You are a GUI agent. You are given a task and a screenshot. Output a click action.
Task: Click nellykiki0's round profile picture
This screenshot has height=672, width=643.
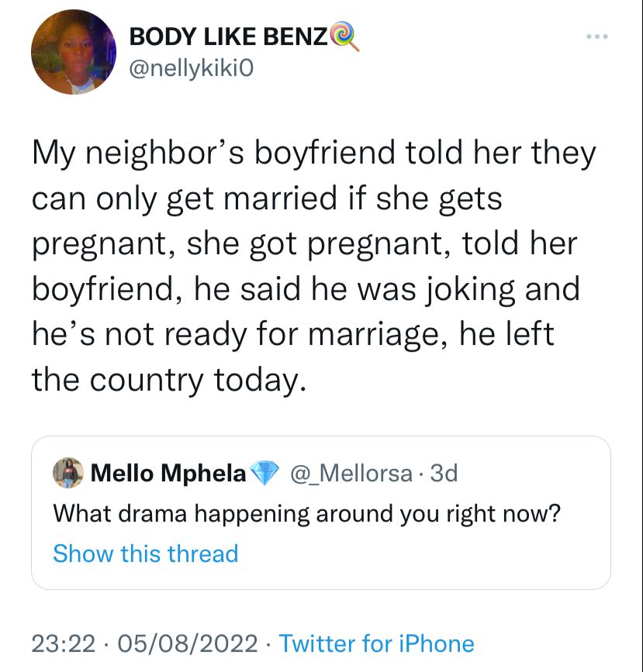(x=73, y=53)
